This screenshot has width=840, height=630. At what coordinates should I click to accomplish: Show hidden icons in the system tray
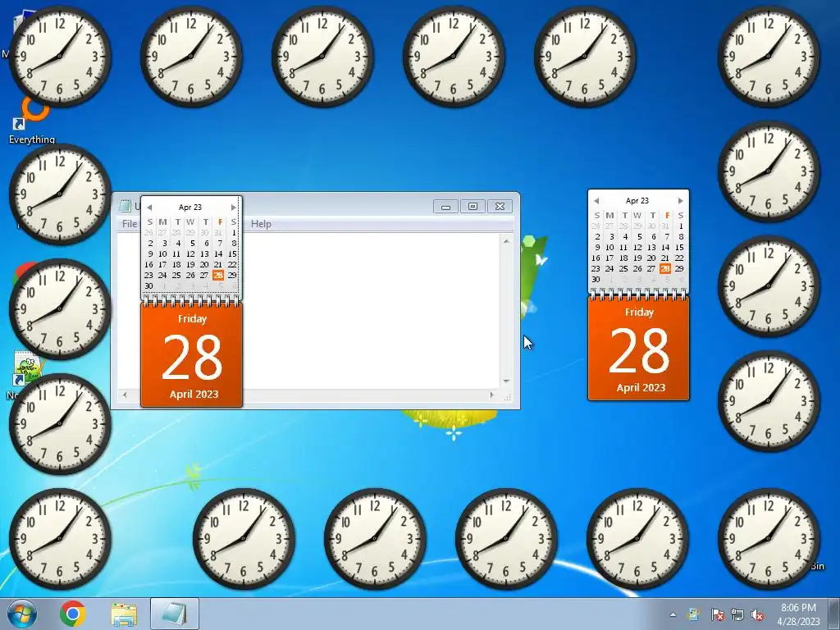click(673, 615)
